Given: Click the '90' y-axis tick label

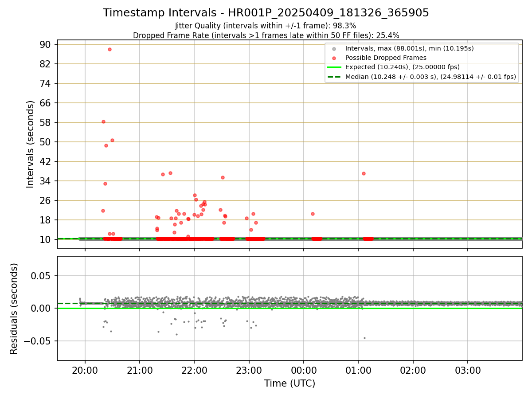Looking at the screenshot, I should tap(46, 44).
